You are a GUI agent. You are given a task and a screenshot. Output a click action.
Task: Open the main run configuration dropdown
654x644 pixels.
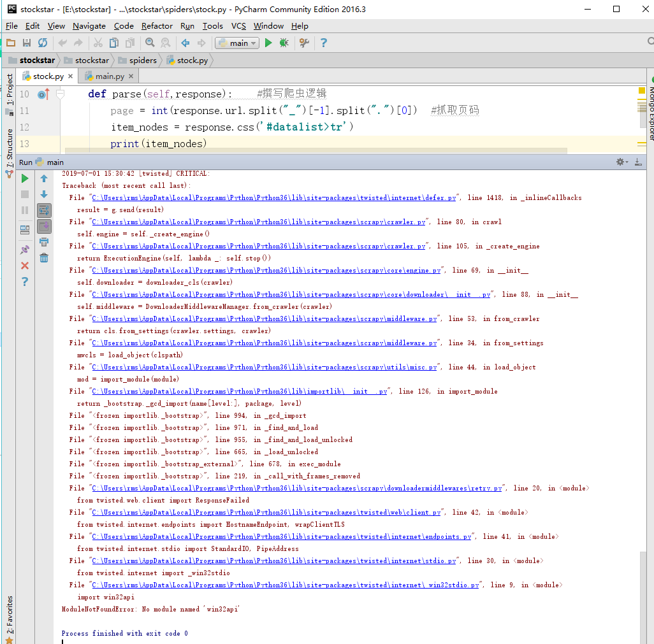pyautogui.click(x=237, y=43)
